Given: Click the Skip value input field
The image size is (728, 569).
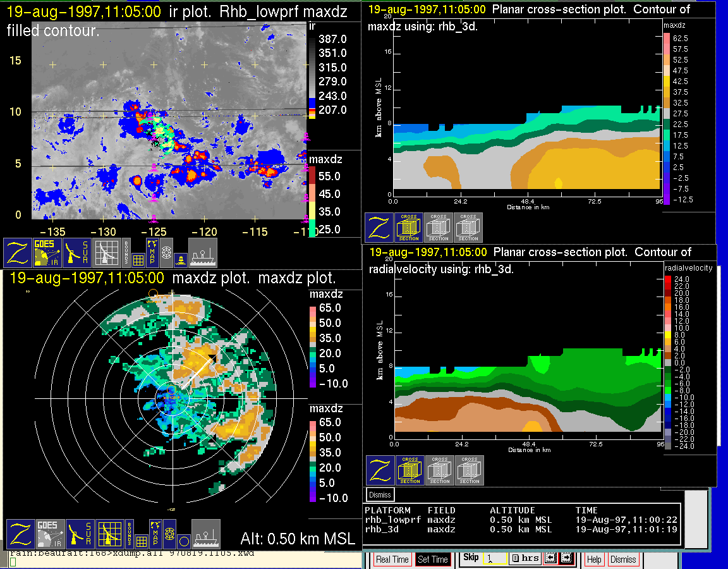Looking at the screenshot, I should click(x=495, y=559).
